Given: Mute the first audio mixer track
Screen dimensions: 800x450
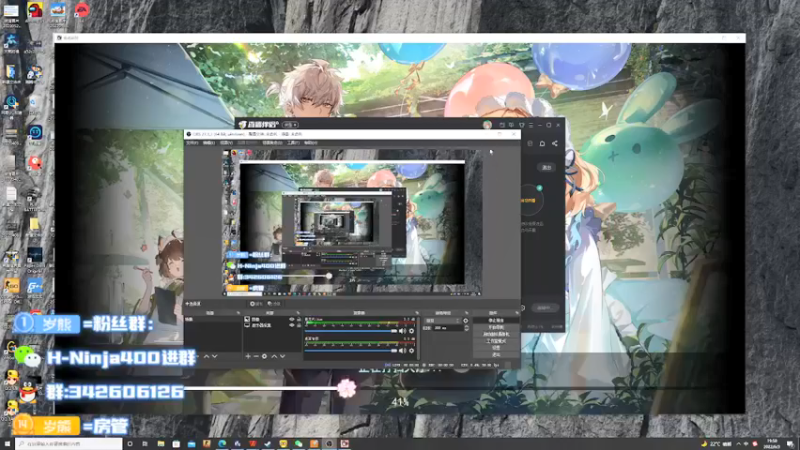Looking at the screenshot, I should click(x=403, y=331).
